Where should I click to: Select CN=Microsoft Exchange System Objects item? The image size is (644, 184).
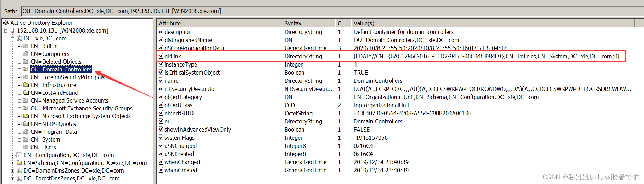[80, 116]
